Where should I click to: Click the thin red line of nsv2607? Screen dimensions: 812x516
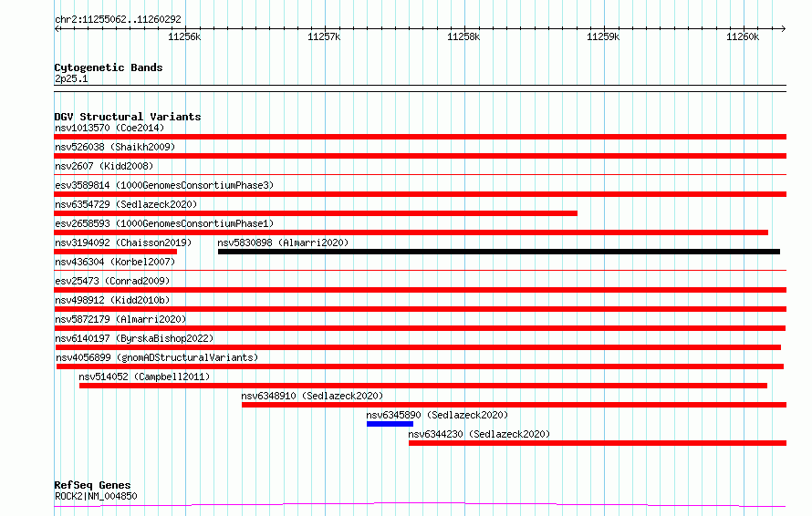(420, 174)
